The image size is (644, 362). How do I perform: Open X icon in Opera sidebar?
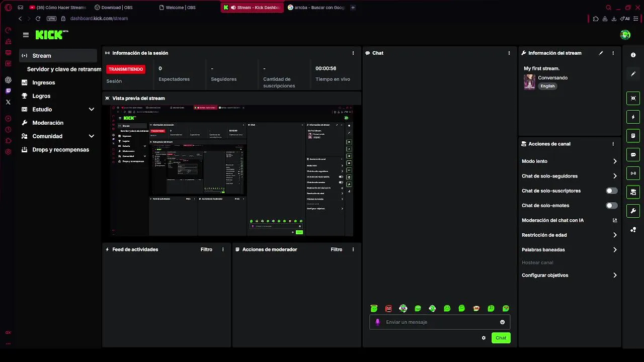pos(8,102)
